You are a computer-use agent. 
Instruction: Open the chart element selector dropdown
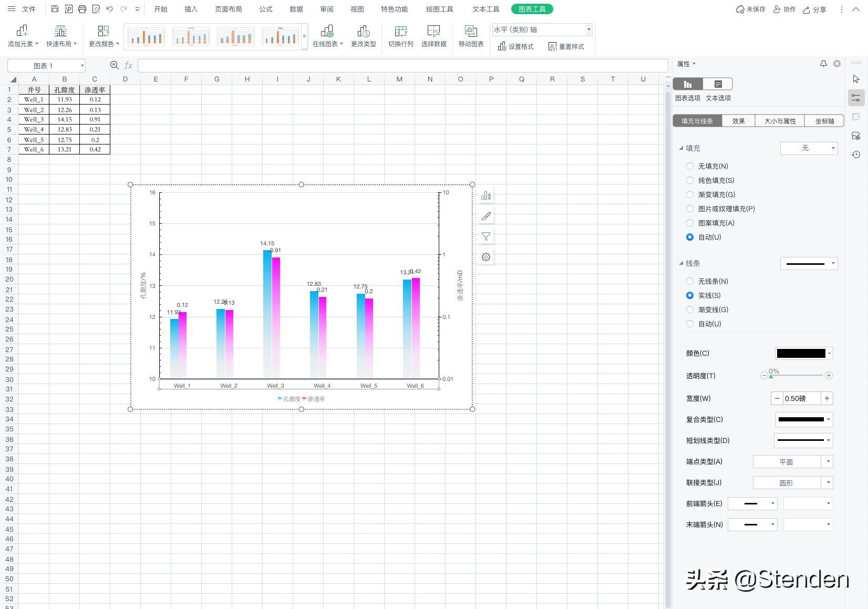tap(542, 30)
